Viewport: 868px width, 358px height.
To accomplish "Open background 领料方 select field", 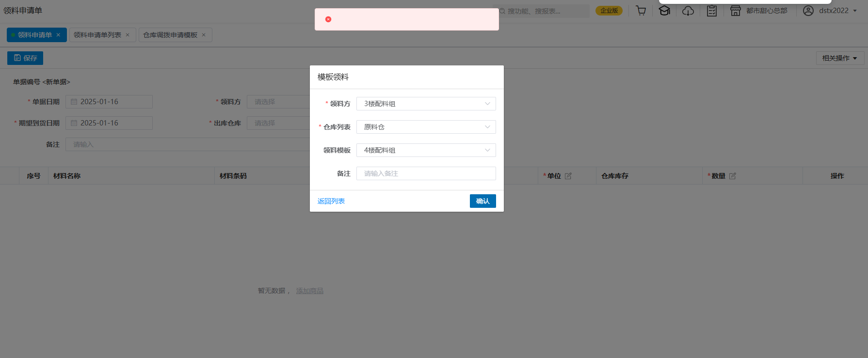I will tap(278, 102).
